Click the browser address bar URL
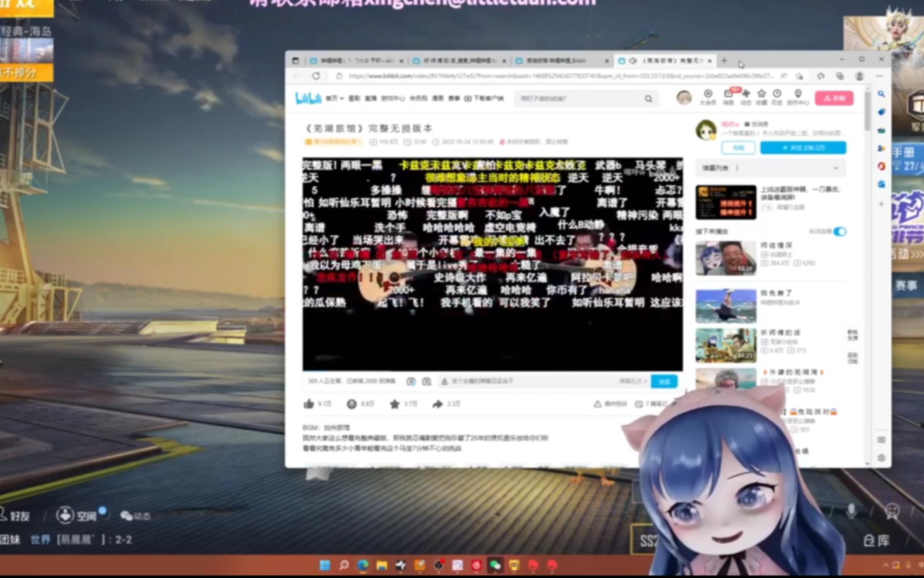The image size is (924, 578). point(561,76)
